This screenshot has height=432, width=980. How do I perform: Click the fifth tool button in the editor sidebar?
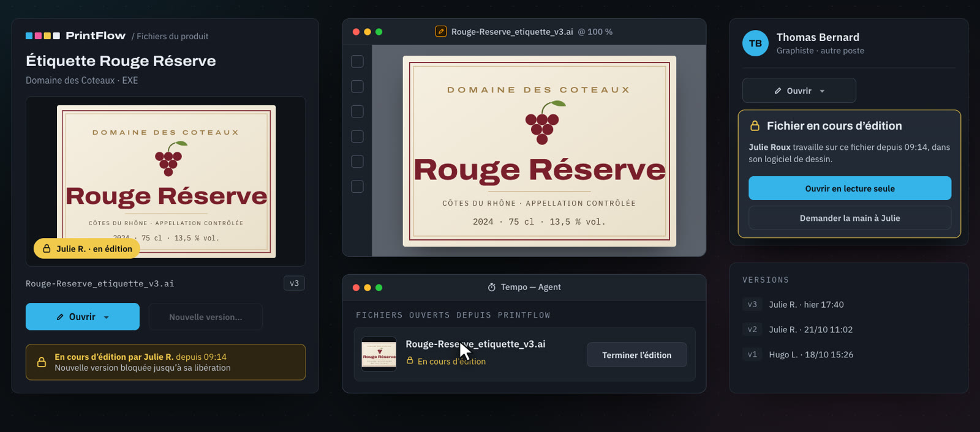pos(357,162)
